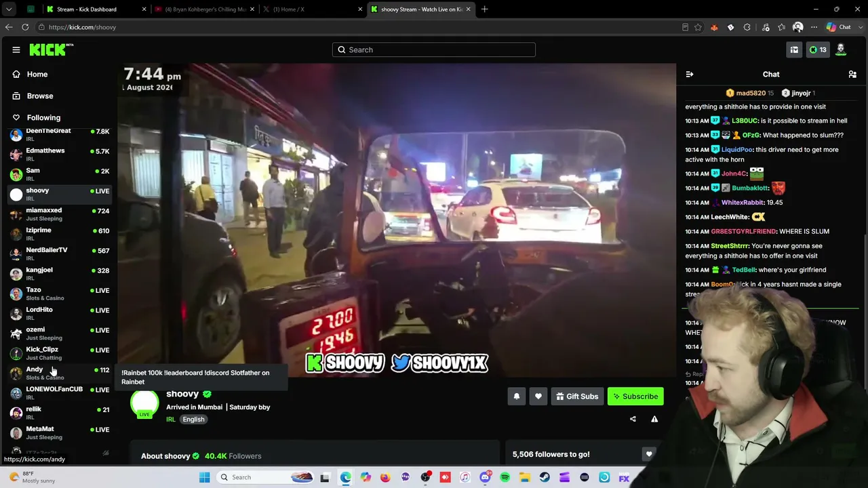Image resolution: width=868 pixels, height=488 pixels.
Task: Click the Windows taskbar Search box
Action: pos(266,477)
